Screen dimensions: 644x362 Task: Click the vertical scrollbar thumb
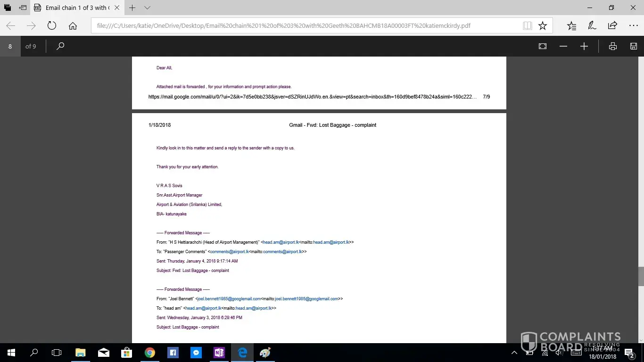coord(641,276)
